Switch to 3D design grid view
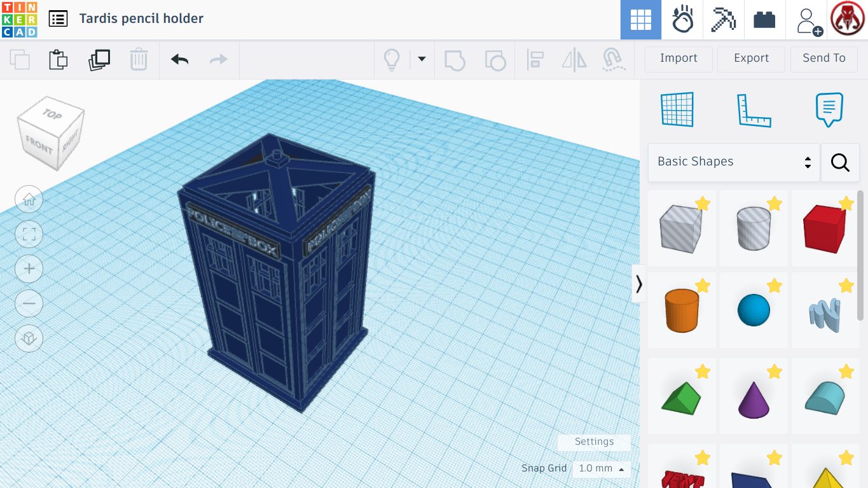This screenshot has height=488, width=868. coord(641,20)
